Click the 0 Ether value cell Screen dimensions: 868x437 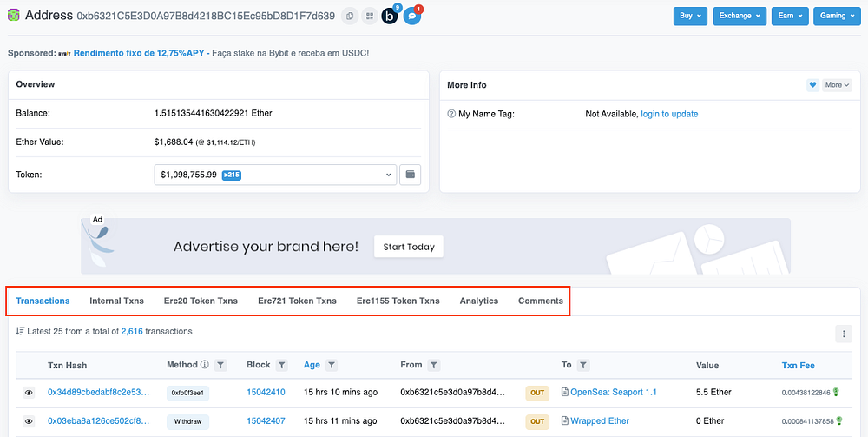coord(710,421)
